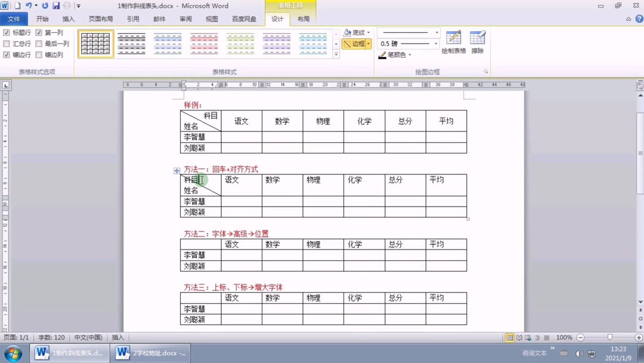Screen dimensions: 644x363
Task: Enable the Total Row (汇总行) checkbox
Action: point(7,43)
